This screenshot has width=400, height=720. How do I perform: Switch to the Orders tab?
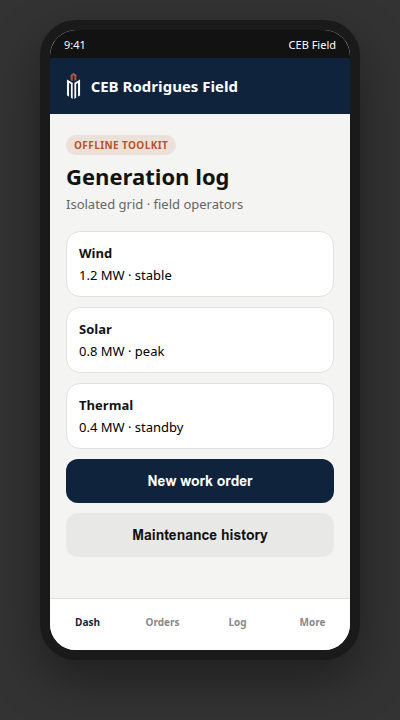(x=163, y=622)
